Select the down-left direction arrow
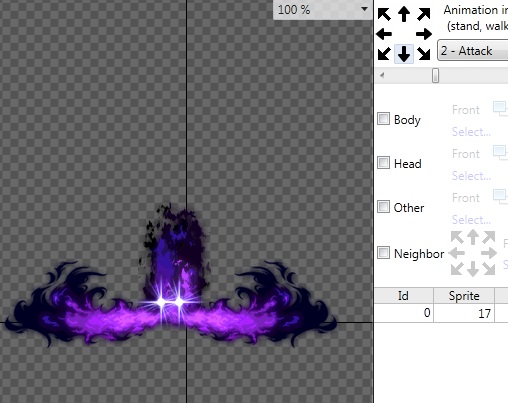Screen dimensions: 508x403 point(384,54)
